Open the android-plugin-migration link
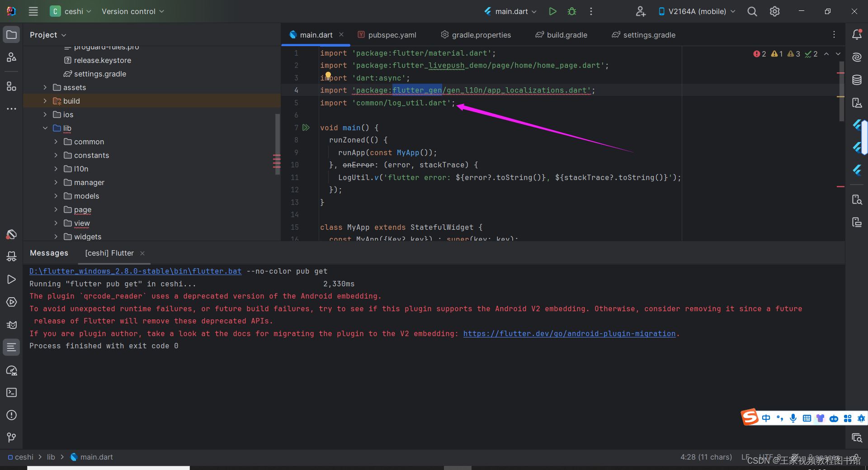Screen dimensions: 868x470 tap(570, 333)
